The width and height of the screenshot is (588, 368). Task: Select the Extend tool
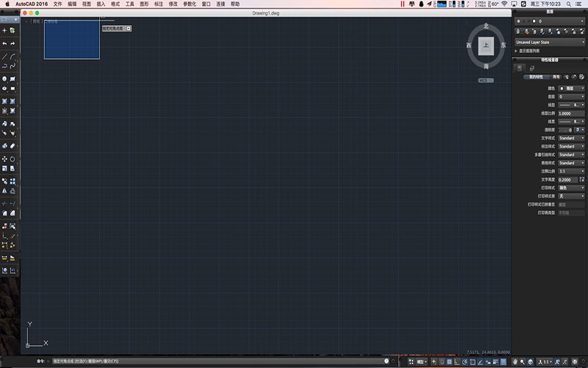(x=12, y=203)
